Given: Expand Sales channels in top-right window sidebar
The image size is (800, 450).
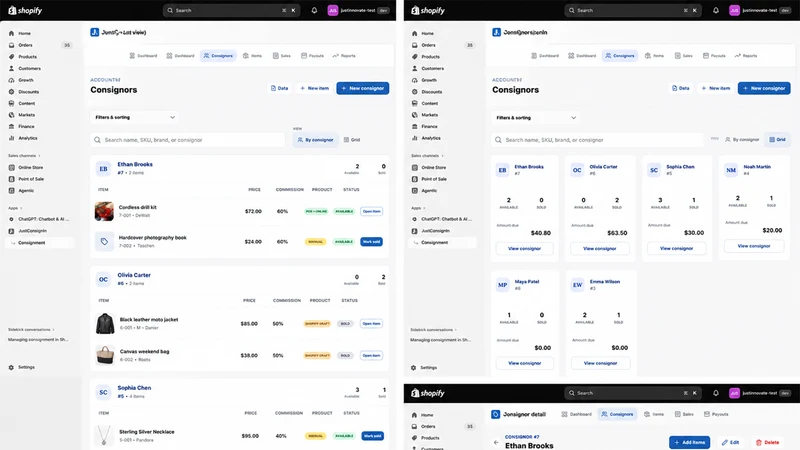Looking at the screenshot, I should [427, 156].
